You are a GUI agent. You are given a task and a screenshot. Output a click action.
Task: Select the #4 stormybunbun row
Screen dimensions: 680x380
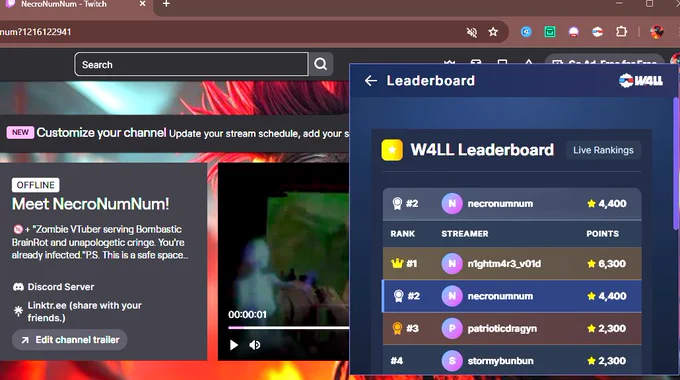click(x=512, y=360)
